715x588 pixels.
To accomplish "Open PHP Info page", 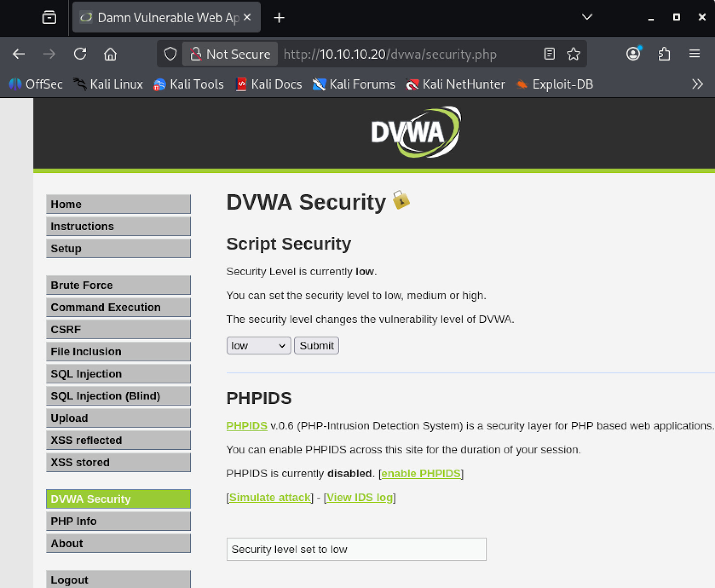I will [x=118, y=521].
